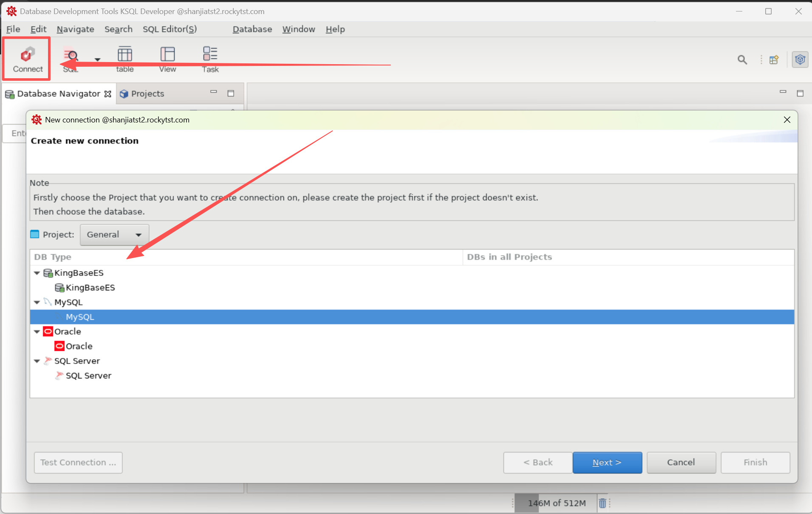Open the Help menu
The width and height of the screenshot is (812, 514).
click(x=335, y=29)
